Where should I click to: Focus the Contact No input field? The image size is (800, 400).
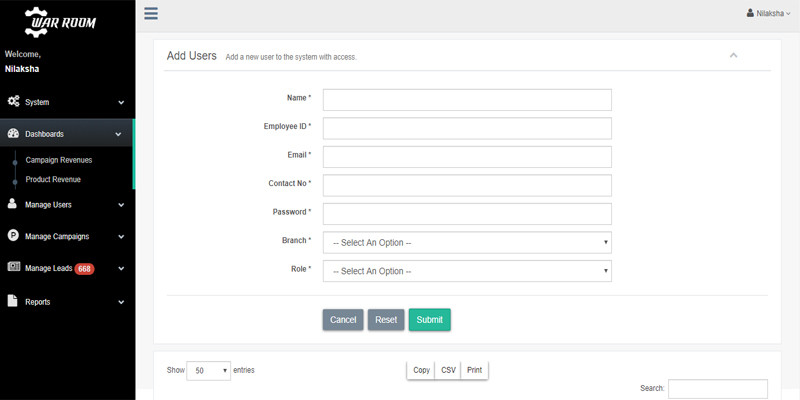click(x=467, y=185)
